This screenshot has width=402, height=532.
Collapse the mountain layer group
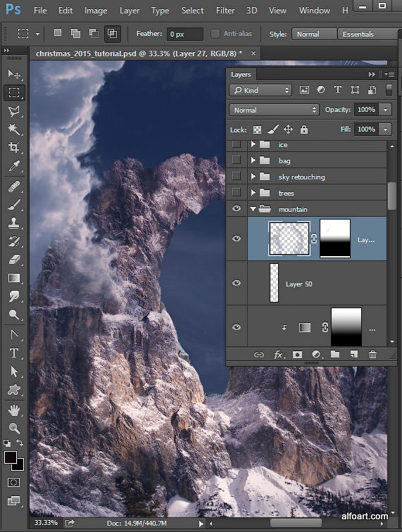[x=253, y=209]
